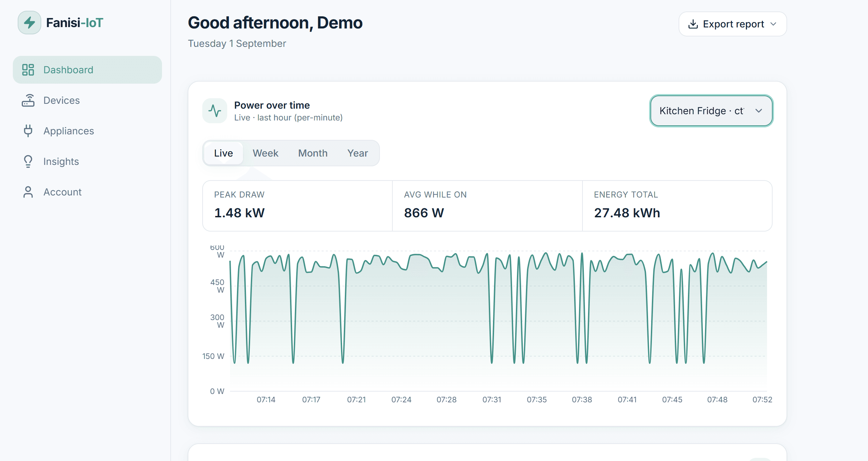
Task: Click the Account person icon
Action: click(28, 192)
